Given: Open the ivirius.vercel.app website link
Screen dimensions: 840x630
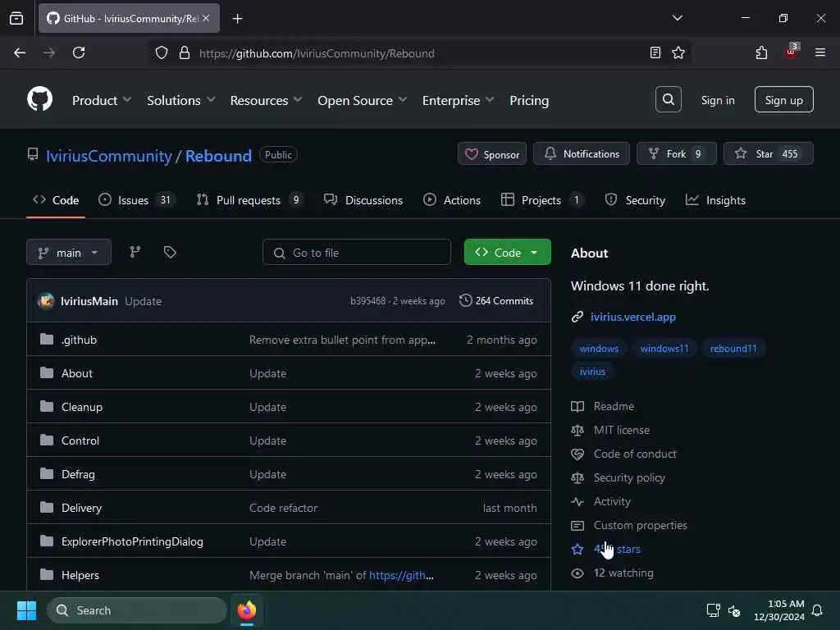Looking at the screenshot, I should click(632, 317).
